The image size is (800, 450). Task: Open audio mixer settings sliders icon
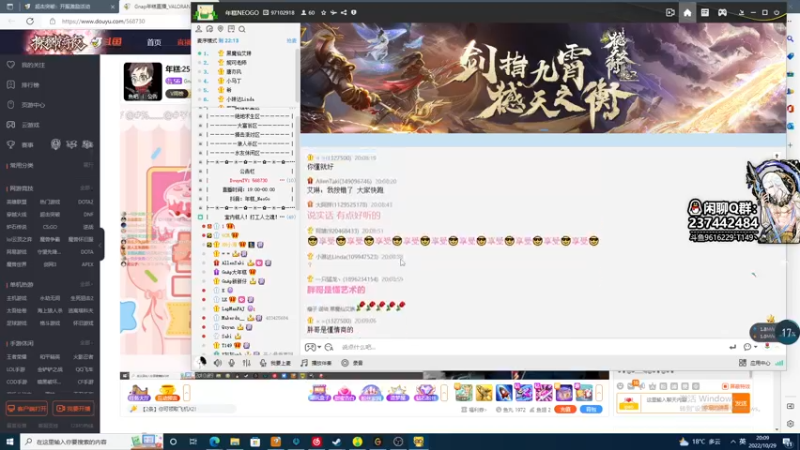coord(246,363)
